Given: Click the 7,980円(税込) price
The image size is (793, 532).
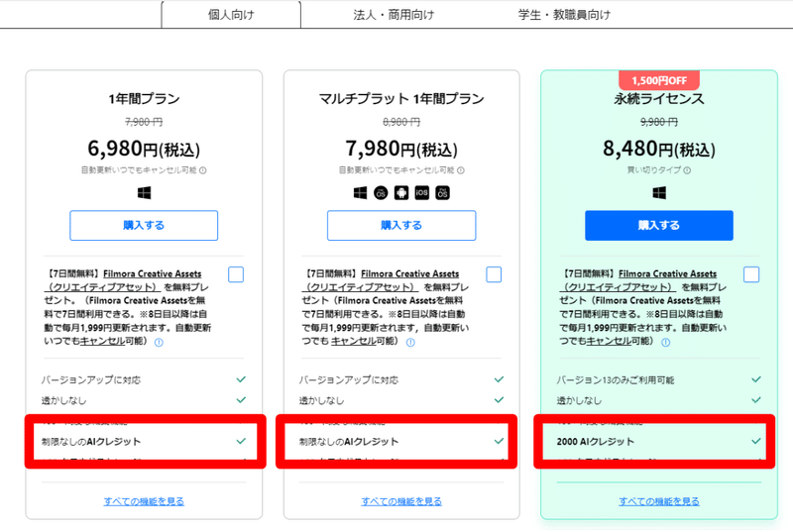Looking at the screenshot, I should tap(401, 149).
